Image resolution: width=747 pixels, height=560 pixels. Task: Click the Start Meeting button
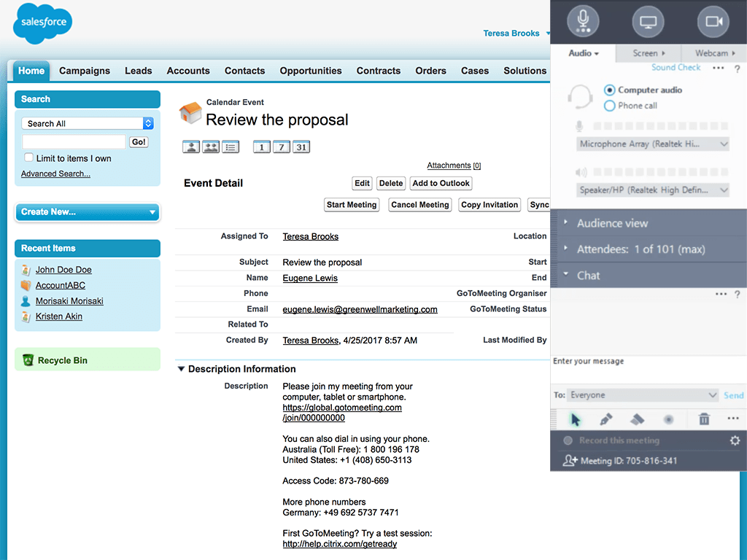point(352,205)
